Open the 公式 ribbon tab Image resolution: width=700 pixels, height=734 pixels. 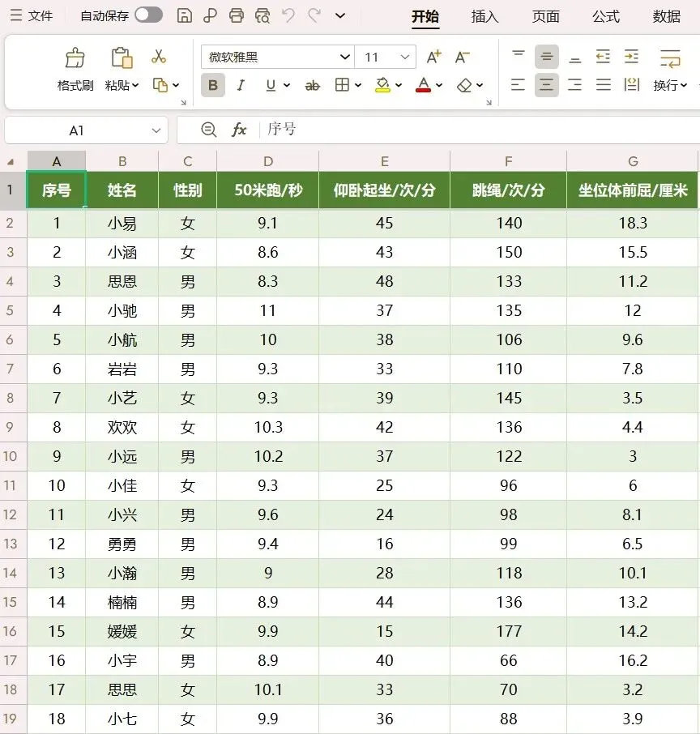coord(606,17)
